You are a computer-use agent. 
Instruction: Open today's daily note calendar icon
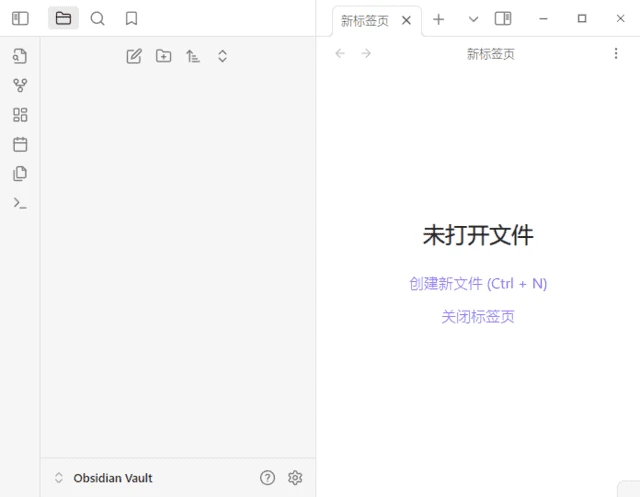click(20, 144)
